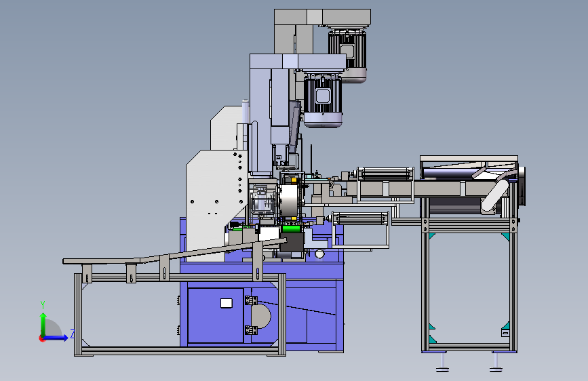Select the top horizontal gray housing block

tap(322, 17)
